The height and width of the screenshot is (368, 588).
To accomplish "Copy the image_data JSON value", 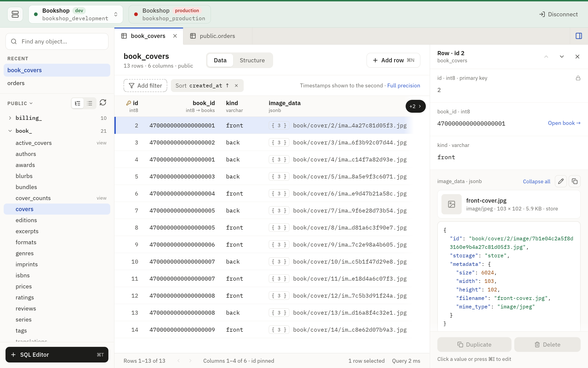I will (575, 181).
